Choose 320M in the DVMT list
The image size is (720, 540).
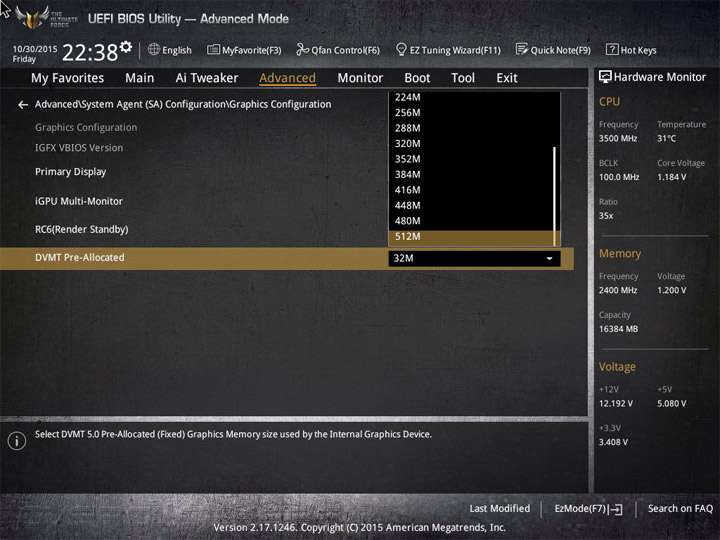471,144
